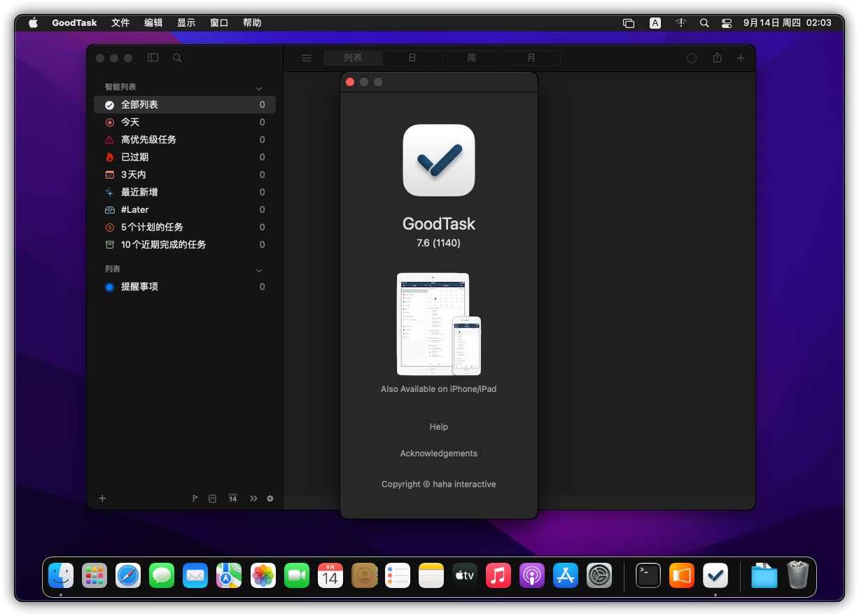
Task: Click the iPhone/iPad promo image
Action: [439, 324]
